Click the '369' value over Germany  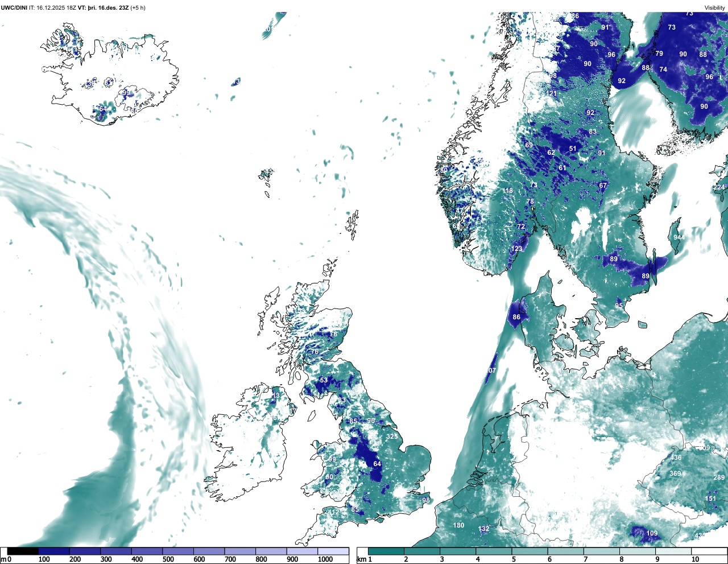point(675,474)
